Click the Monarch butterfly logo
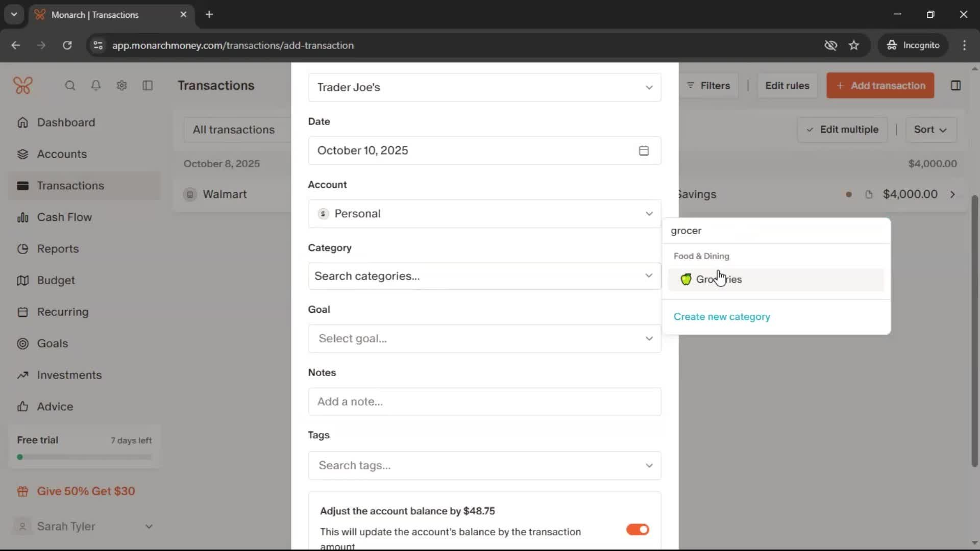The image size is (980, 551). click(x=23, y=85)
